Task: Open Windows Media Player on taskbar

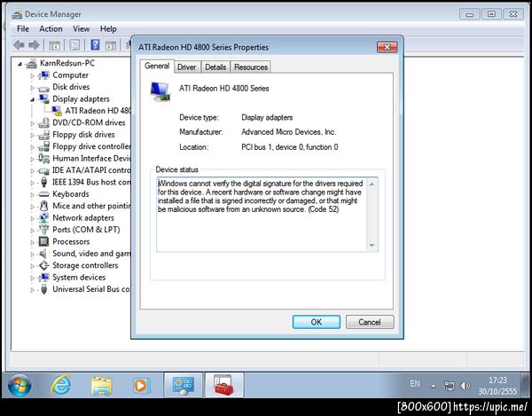Action: [x=142, y=385]
